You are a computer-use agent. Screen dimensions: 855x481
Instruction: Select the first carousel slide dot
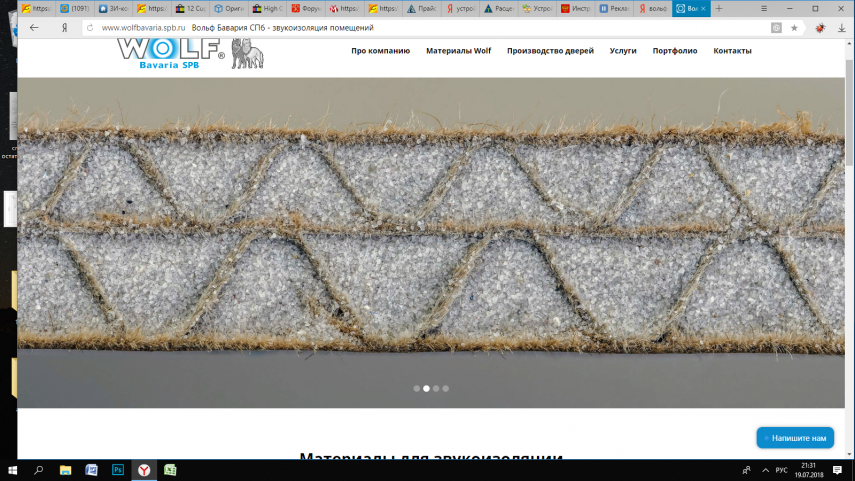417,388
